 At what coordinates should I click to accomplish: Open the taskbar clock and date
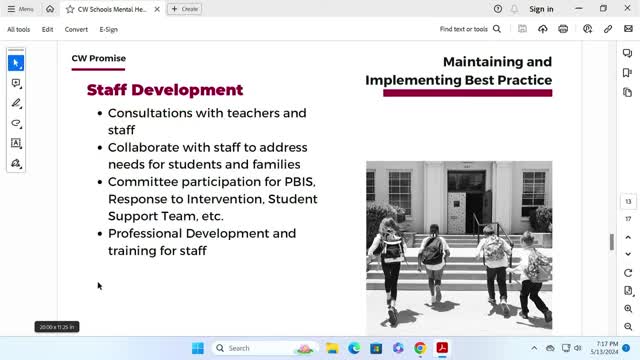point(604,348)
